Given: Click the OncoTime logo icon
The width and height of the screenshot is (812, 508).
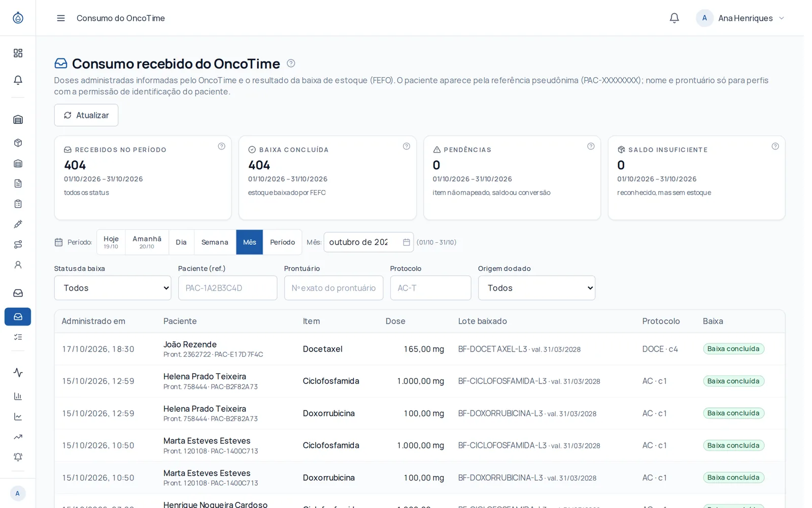Looking at the screenshot, I should 18,18.
